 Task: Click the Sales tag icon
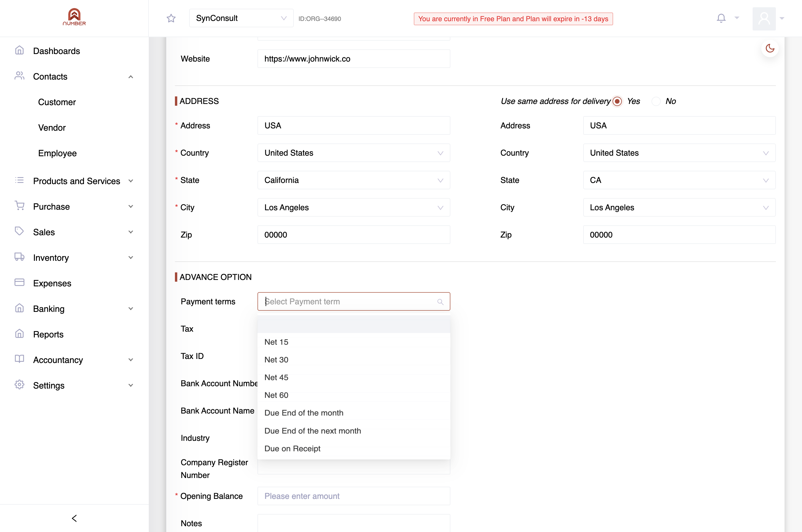point(19,231)
